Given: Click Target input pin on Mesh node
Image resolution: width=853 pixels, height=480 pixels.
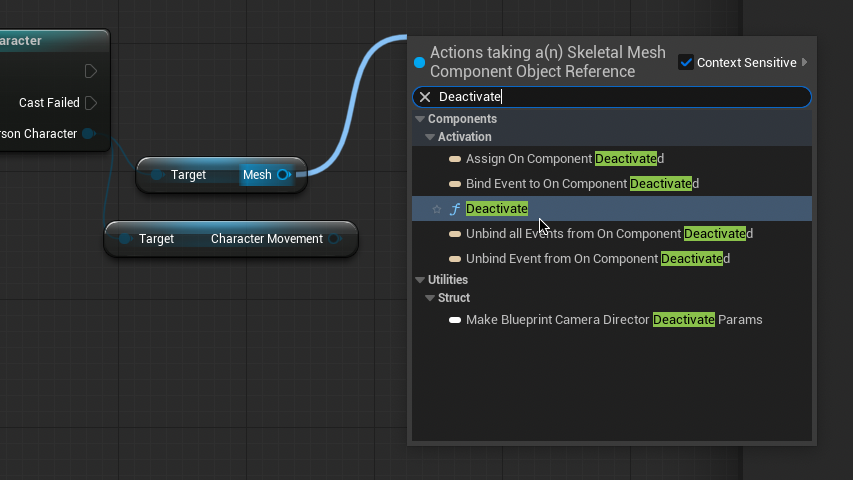Looking at the screenshot, I should 157,175.
